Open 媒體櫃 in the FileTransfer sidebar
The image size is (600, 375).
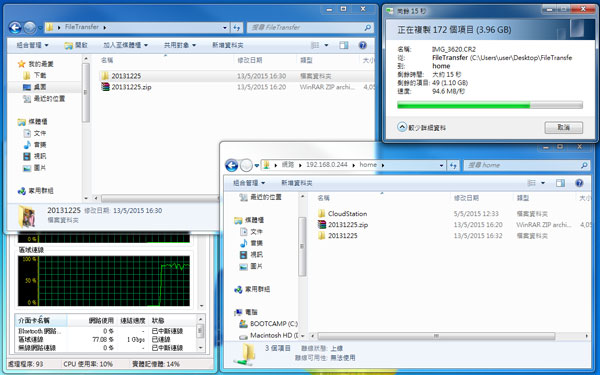tap(33, 122)
